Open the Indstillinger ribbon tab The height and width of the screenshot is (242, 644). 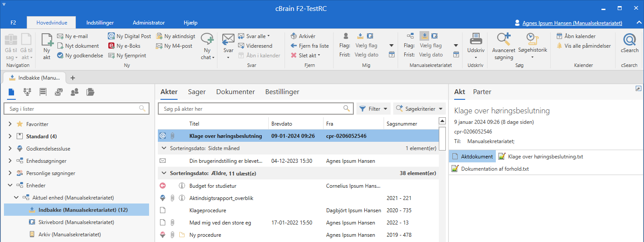pyautogui.click(x=100, y=23)
